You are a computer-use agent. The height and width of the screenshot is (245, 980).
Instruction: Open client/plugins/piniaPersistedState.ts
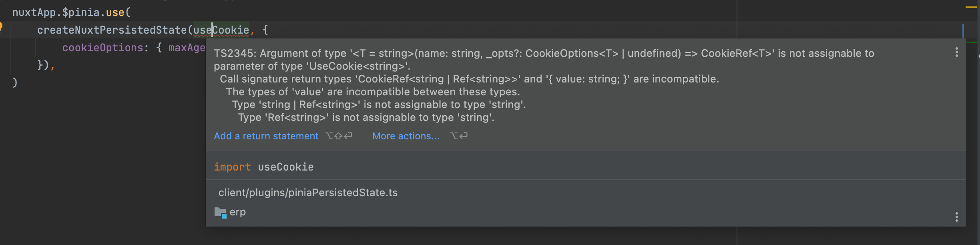308,192
